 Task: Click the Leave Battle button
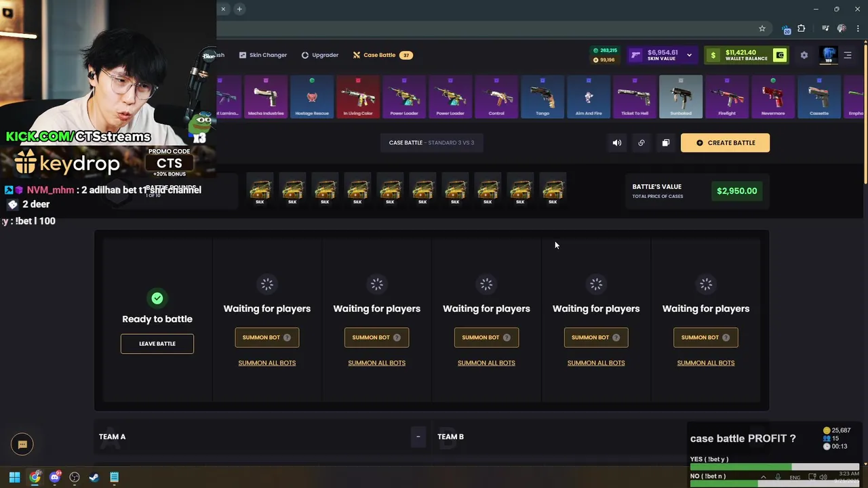click(x=157, y=344)
